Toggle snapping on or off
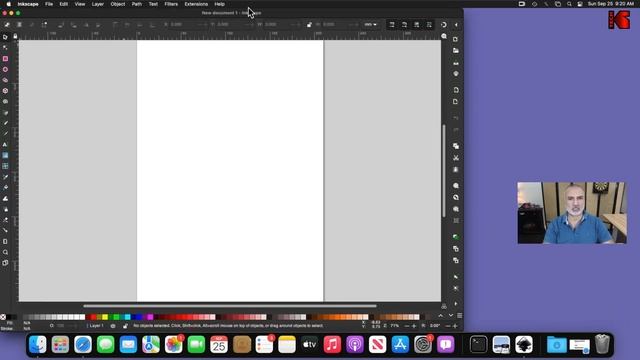Image resolution: width=640 pixels, height=360 pixels. tap(444, 24)
